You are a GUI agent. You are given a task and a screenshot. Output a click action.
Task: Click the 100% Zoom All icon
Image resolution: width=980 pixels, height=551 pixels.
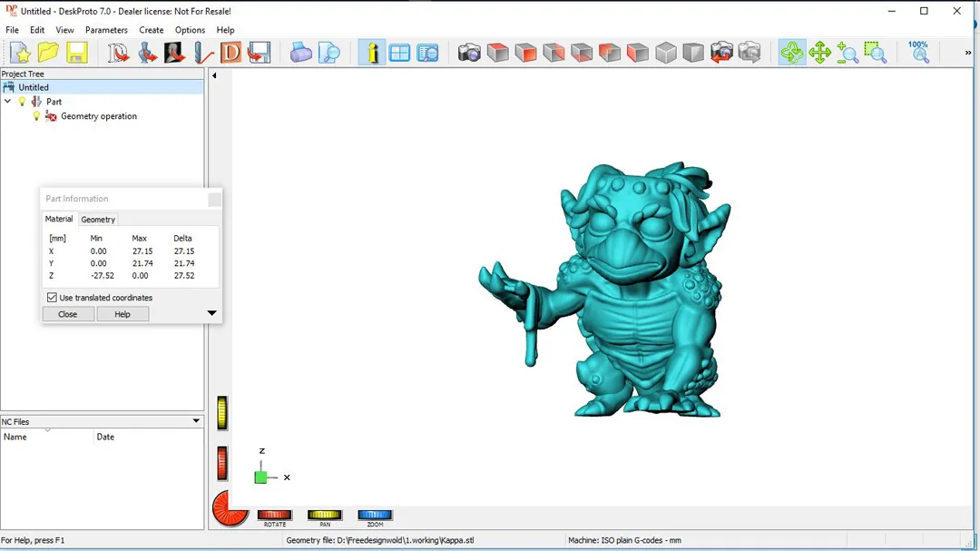(x=918, y=53)
